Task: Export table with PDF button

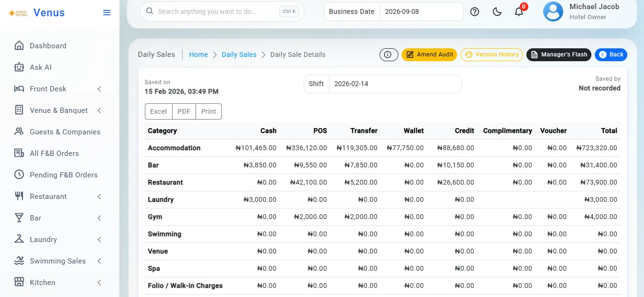Action: (184, 111)
